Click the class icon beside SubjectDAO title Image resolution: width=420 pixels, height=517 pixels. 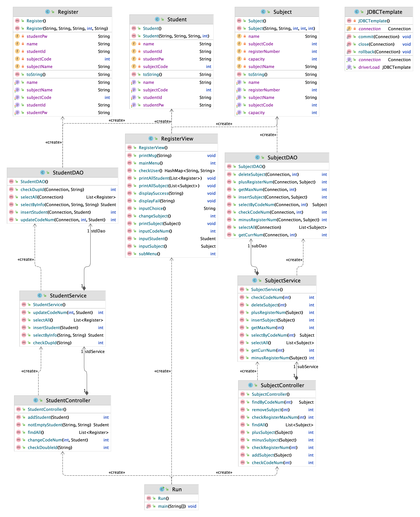[x=257, y=157]
